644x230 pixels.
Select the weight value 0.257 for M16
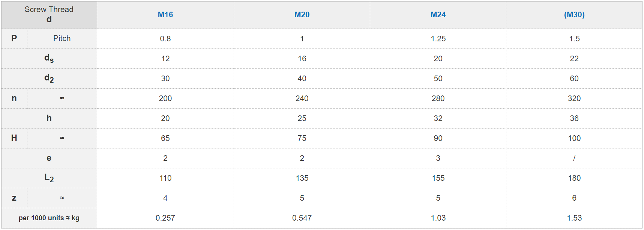pyautogui.click(x=165, y=218)
